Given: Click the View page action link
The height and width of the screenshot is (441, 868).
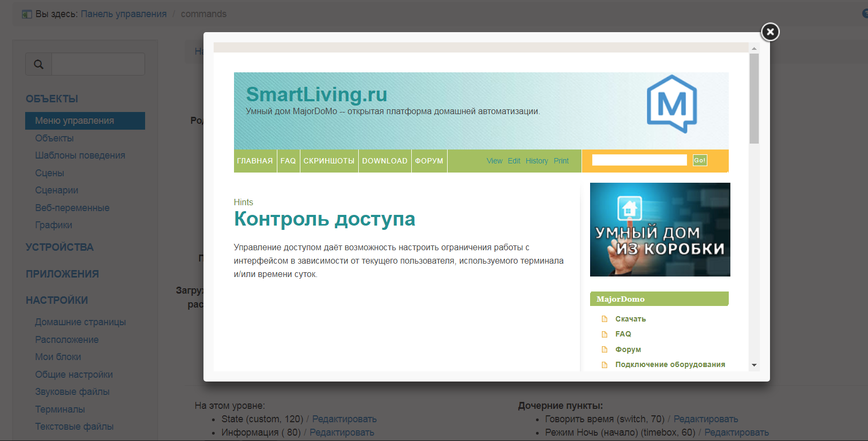Looking at the screenshot, I should click(494, 161).
